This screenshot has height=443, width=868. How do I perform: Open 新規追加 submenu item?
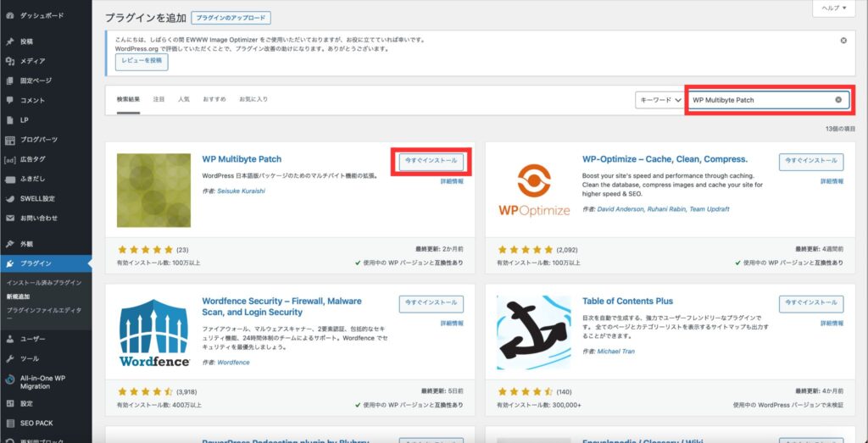pyautogui.click(x=18, y=296)
